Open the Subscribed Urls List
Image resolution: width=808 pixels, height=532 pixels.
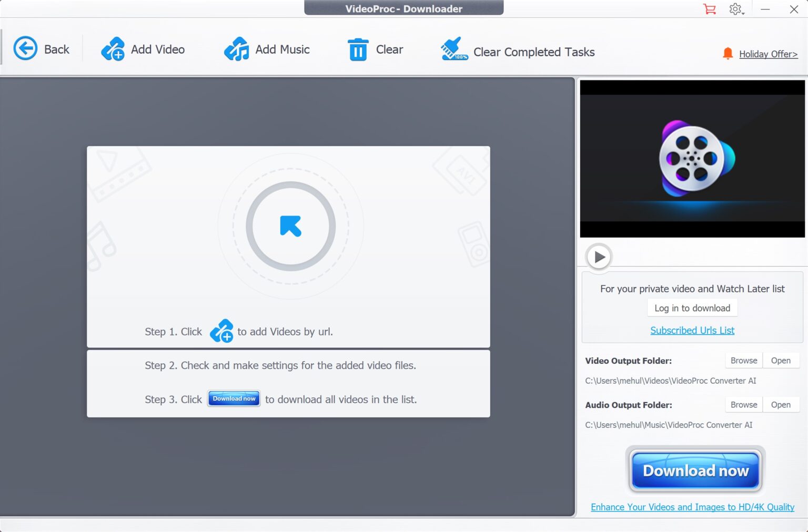coord(692,330)
